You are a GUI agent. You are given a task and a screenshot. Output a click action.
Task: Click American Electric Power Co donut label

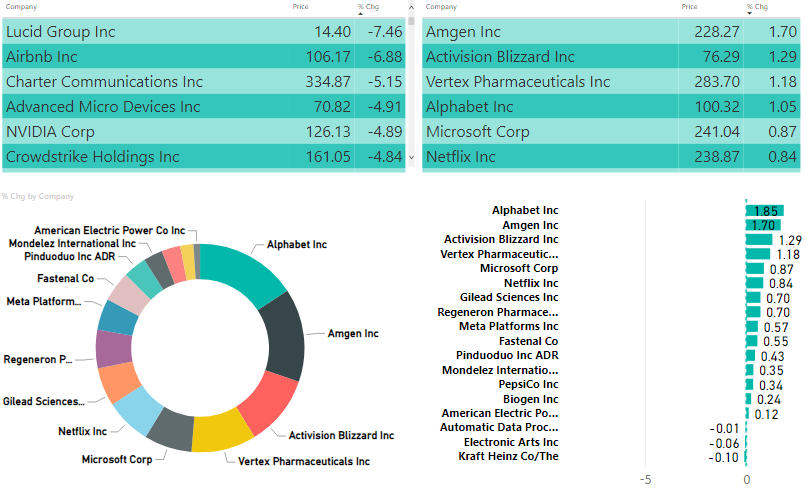tap(109, 230)
